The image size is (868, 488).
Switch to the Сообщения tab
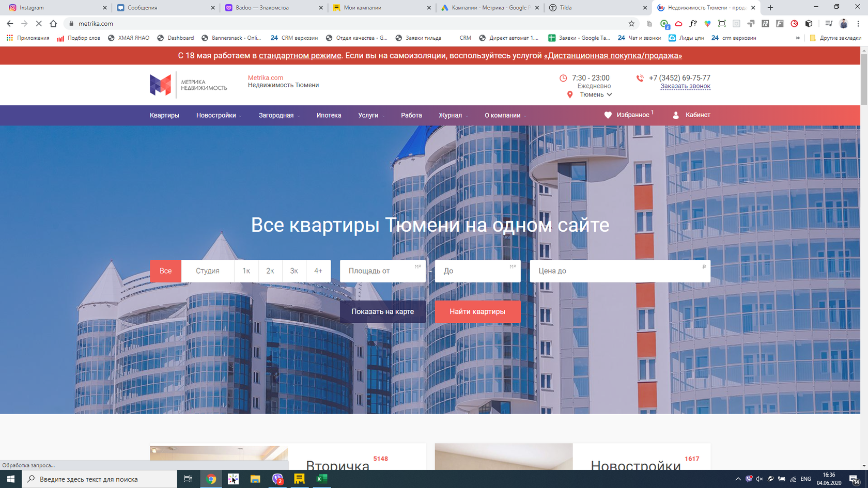pyautogui.click(x=165, y=8)
